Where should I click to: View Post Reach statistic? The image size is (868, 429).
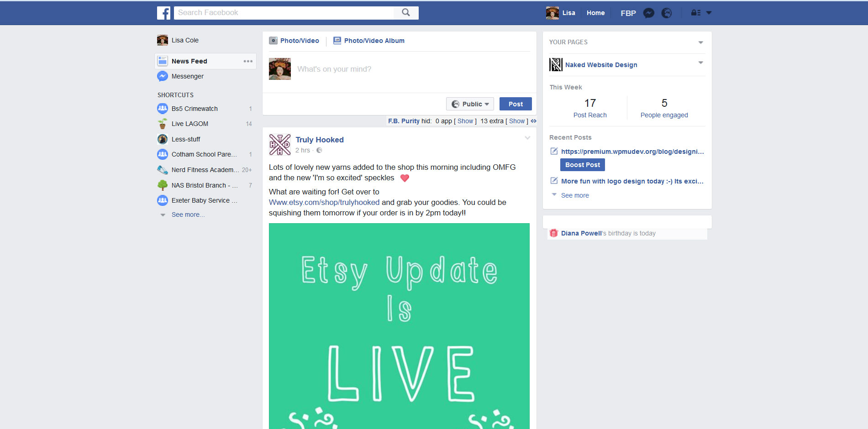point(590,109)
